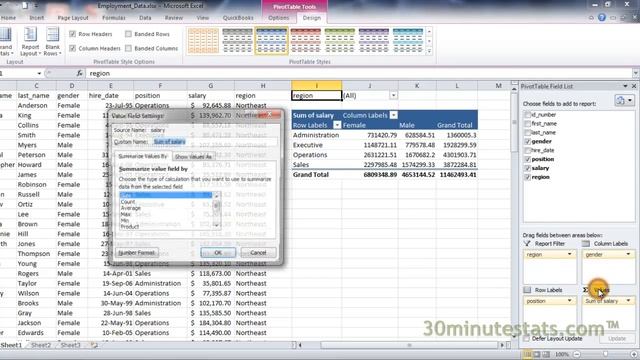Enable Defer Layout Update checkbox
640x360 pixels.
point(527,339)
